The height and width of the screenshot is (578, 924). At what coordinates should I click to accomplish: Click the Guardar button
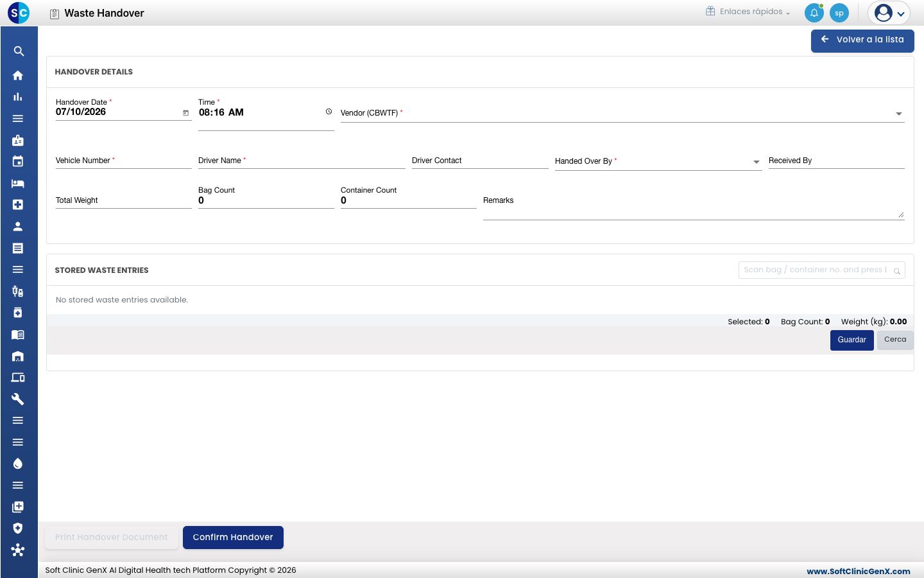852,340
